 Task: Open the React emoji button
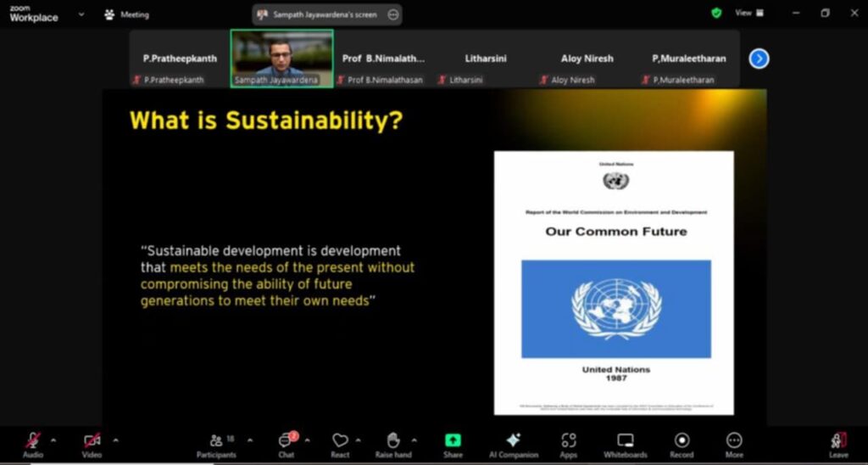pyautogui.click(x=340, y=445)
